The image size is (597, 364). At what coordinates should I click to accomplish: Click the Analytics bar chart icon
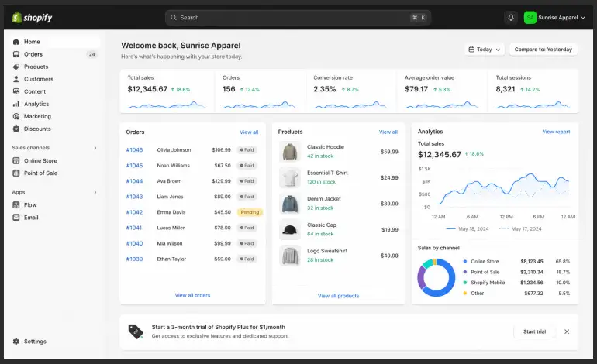point(16,104)
